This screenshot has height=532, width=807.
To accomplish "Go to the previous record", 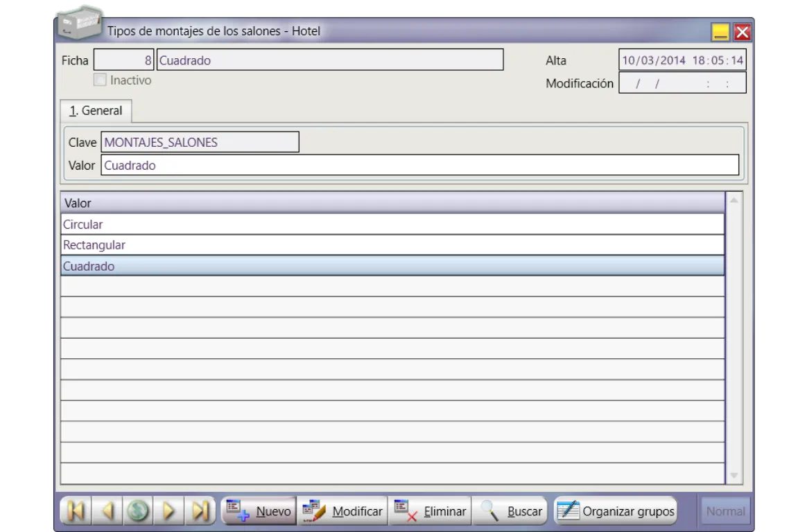I will [x=107, y=511].
